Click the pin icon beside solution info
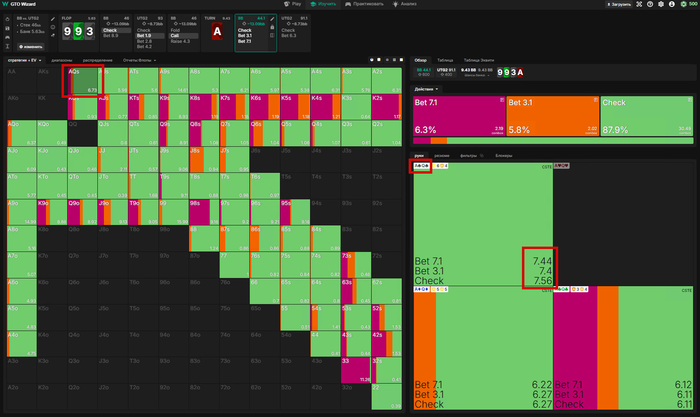 (x=53, y=35)
